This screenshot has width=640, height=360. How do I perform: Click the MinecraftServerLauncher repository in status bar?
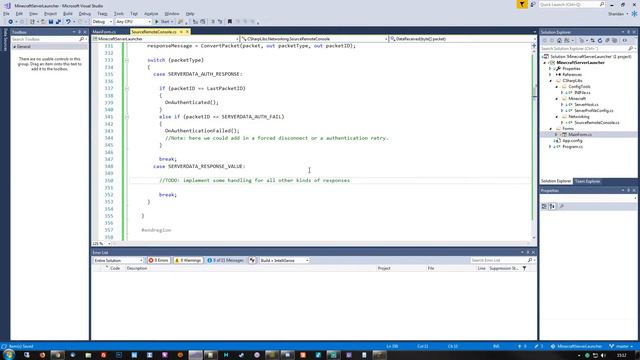pos(576,346)
